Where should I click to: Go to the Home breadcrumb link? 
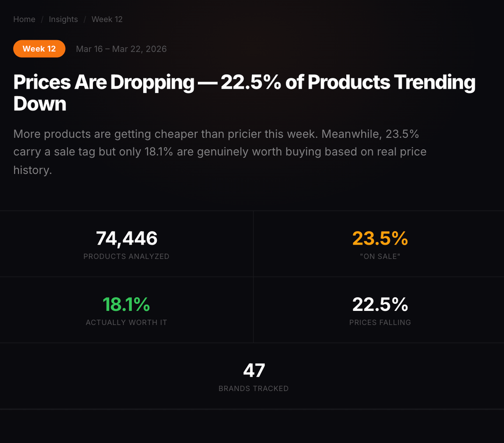click(x=24, y=19)
